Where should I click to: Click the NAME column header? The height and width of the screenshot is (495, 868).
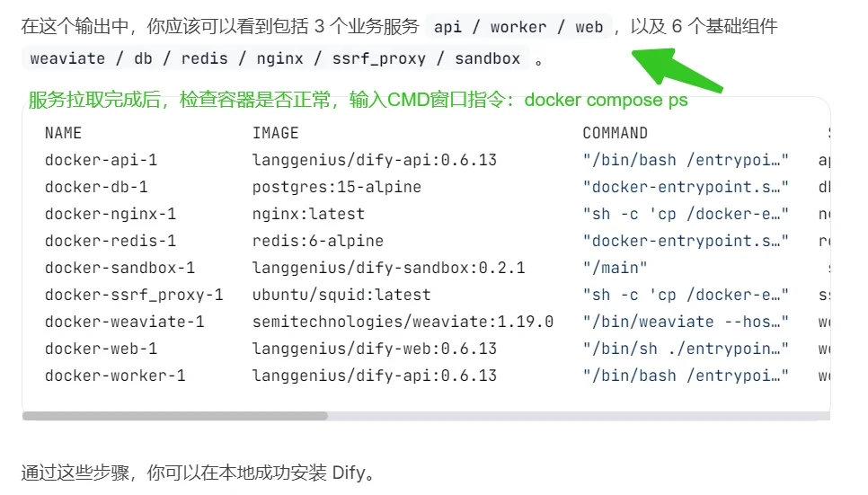pyautogui.click(x=63, y=133)
